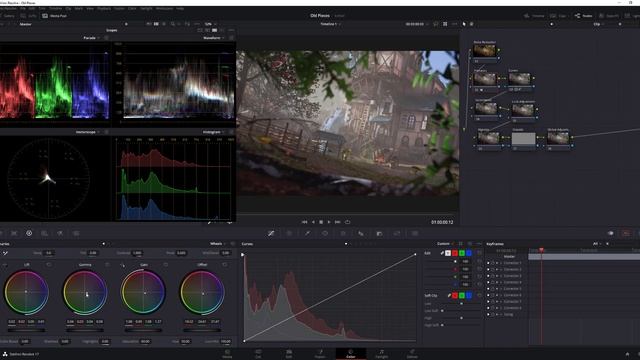Open the Tracker palette icon

point(343,233)
